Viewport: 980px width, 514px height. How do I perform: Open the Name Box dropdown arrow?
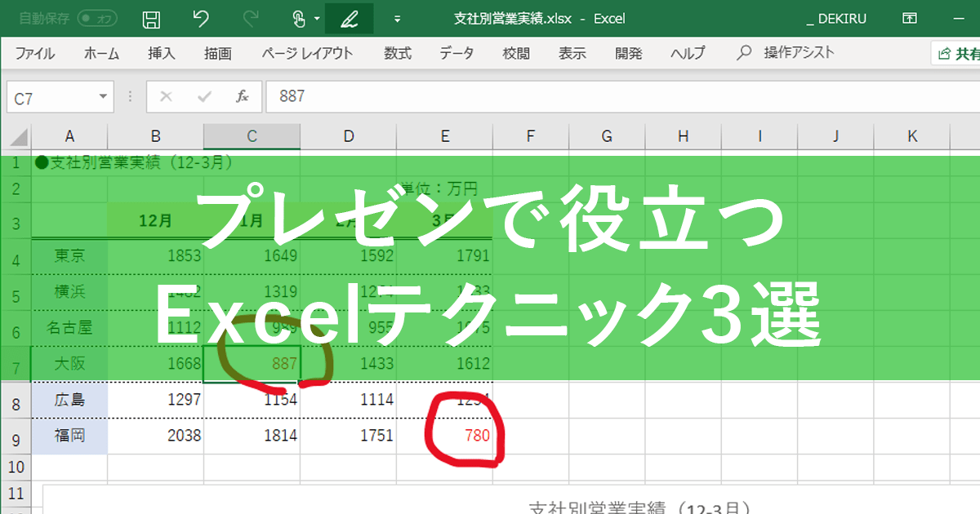click(x=104, y=97)
